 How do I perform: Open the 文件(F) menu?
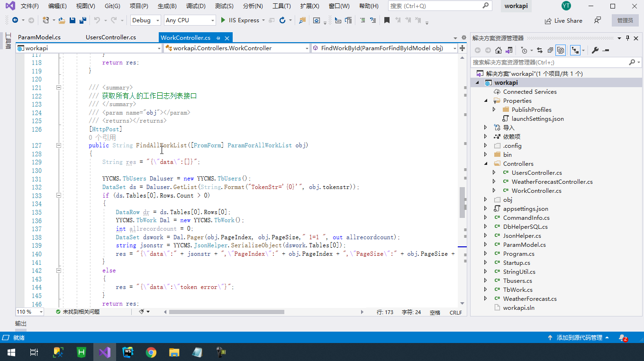pyautogui.click(x=30, y=6)
